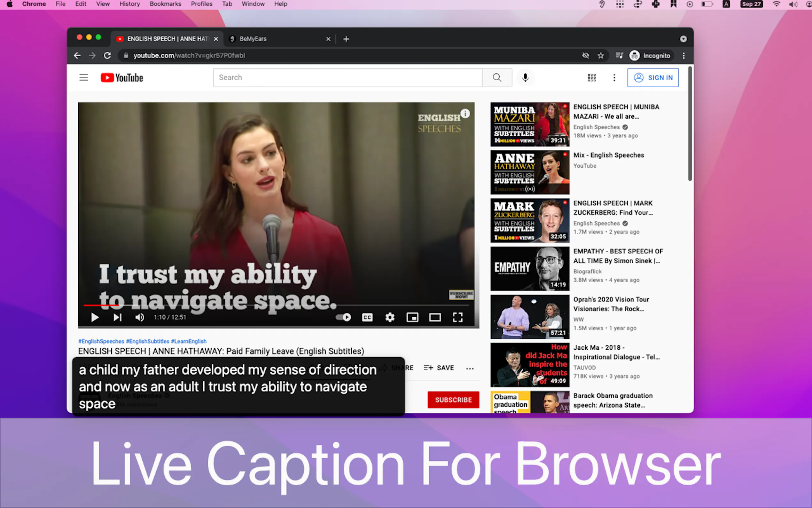Skip to the next video
The image size is (812, 508).
coord(117,317)
